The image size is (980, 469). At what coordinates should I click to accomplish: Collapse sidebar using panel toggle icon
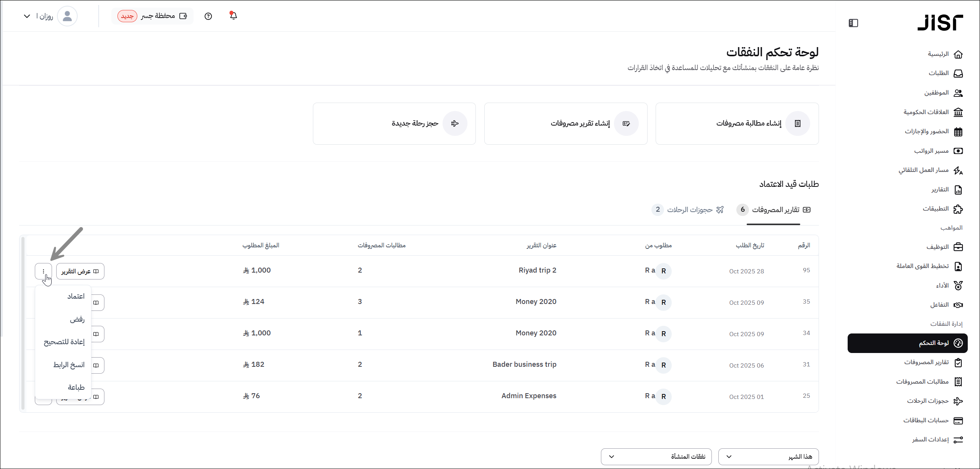pos(853,23)
